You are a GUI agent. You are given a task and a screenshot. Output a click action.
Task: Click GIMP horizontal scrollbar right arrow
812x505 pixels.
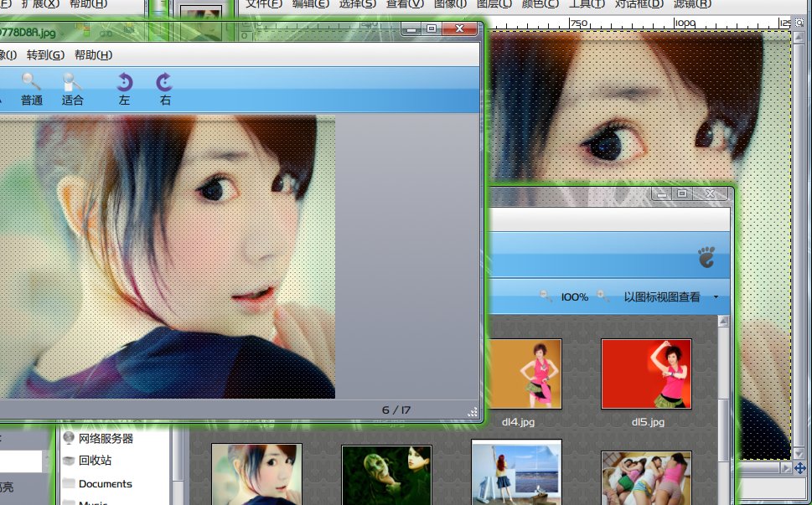786,468
